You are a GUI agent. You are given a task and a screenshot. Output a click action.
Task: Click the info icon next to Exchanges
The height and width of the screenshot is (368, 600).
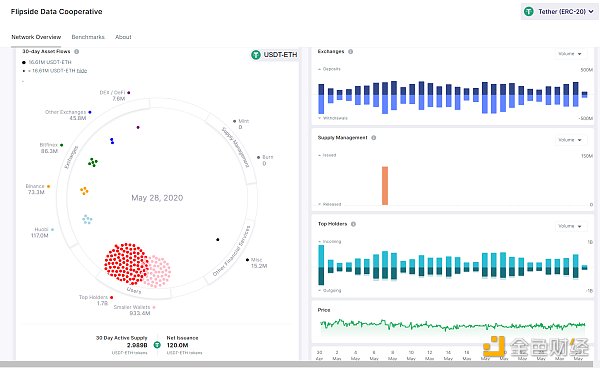[x=351, y=52]
